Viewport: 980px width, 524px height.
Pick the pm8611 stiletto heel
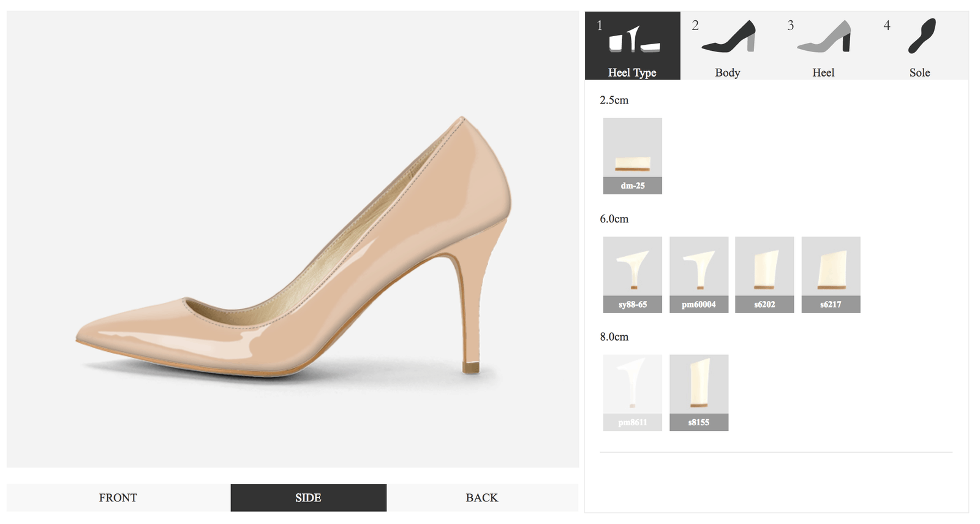[632, 392]
